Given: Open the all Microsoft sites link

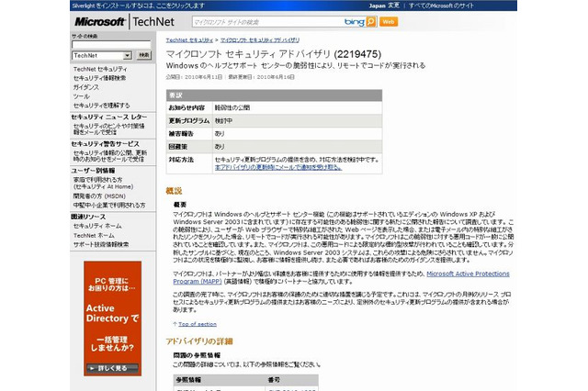Looking at the screenshot, I should [x=441, y=6].
